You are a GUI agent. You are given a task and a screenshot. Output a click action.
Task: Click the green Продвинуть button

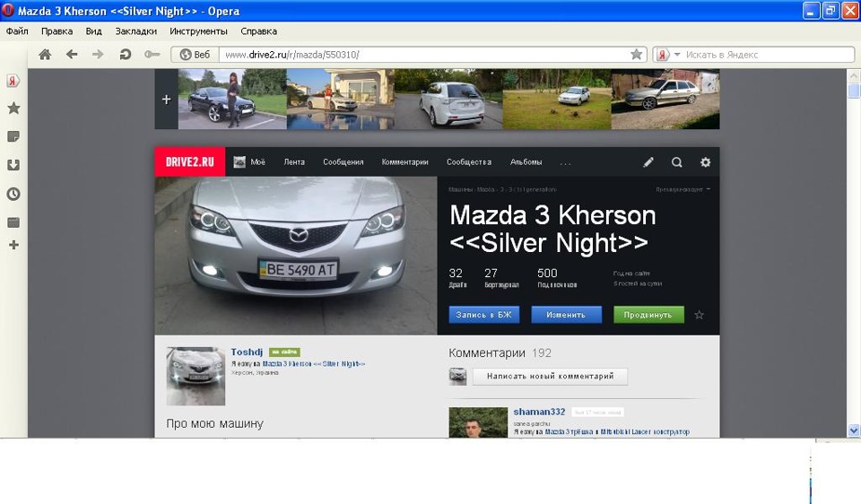tap(648, 315)
